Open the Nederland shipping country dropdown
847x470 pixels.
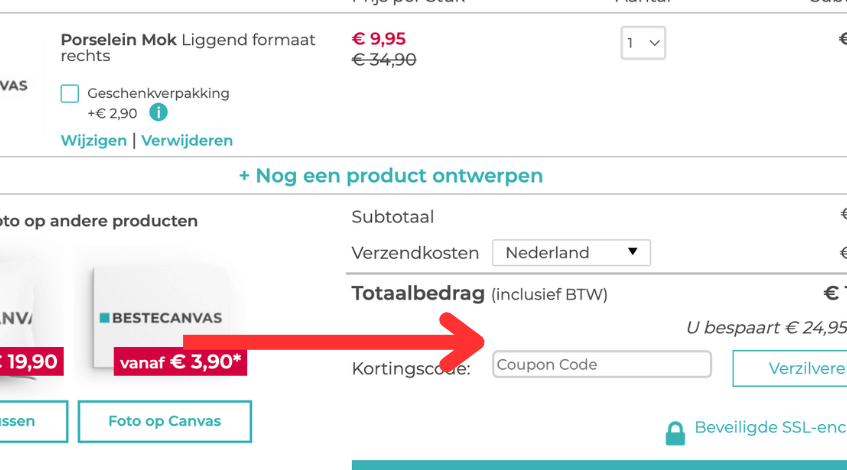click(571, 253)
